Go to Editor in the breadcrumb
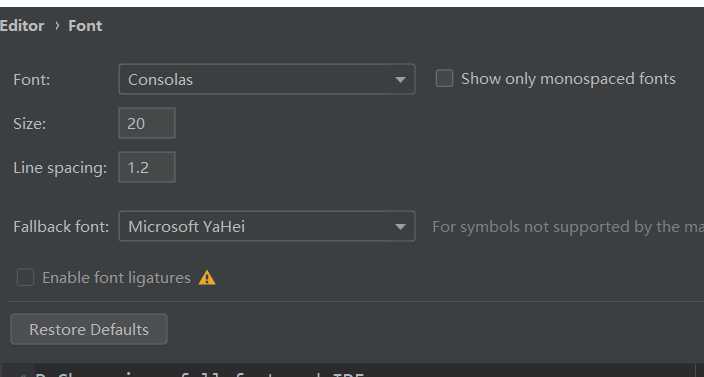This screenshot has height=377, width=704. coord(22,26)
